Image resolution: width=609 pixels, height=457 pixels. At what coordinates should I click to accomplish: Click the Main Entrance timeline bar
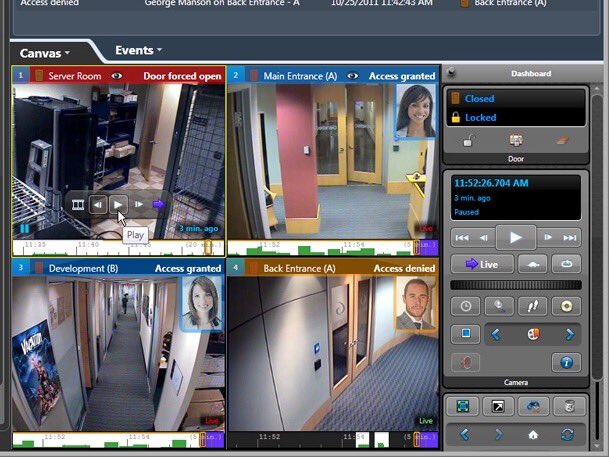(333, 248)
